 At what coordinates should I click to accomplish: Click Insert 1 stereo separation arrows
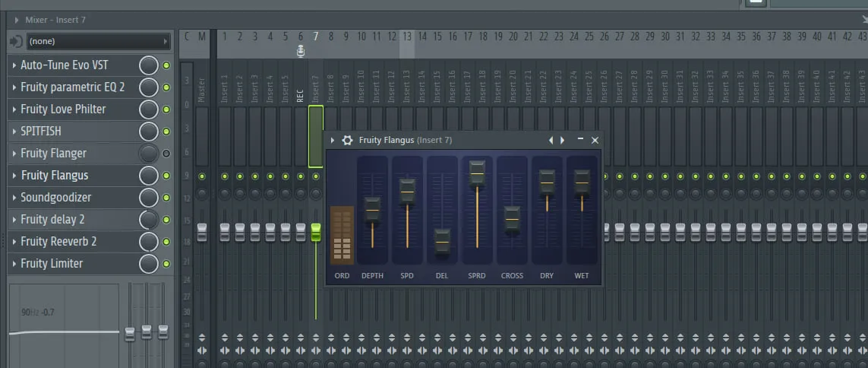tap(224, 351)
